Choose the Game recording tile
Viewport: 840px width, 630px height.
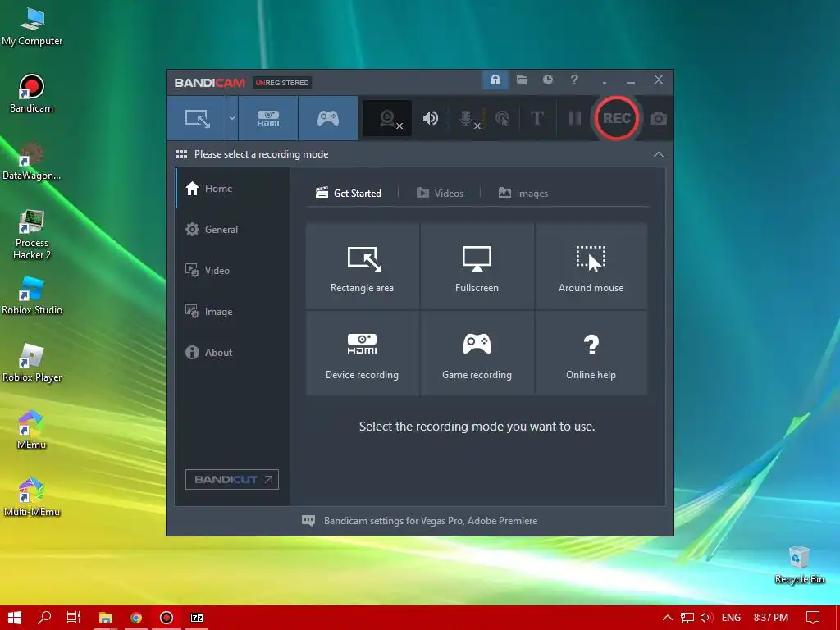(x=477, y=354)
